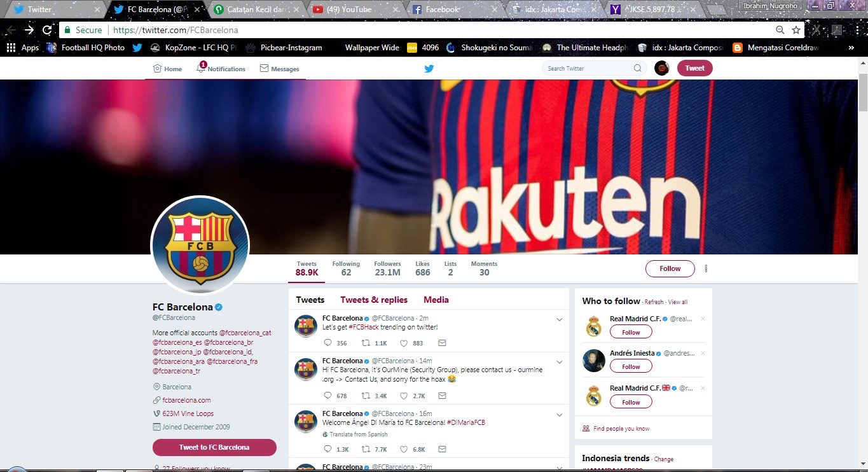Image resolution: width=868 pixels, height=472 pixels.
Task: Bookmark this page with the star icon
Action: click(796, 30)
